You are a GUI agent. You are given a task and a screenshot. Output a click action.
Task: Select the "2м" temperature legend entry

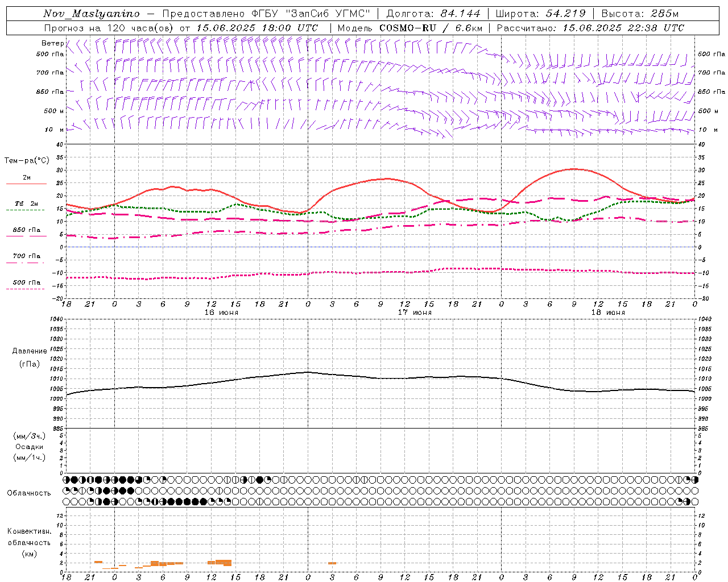(x=27, y=177)
